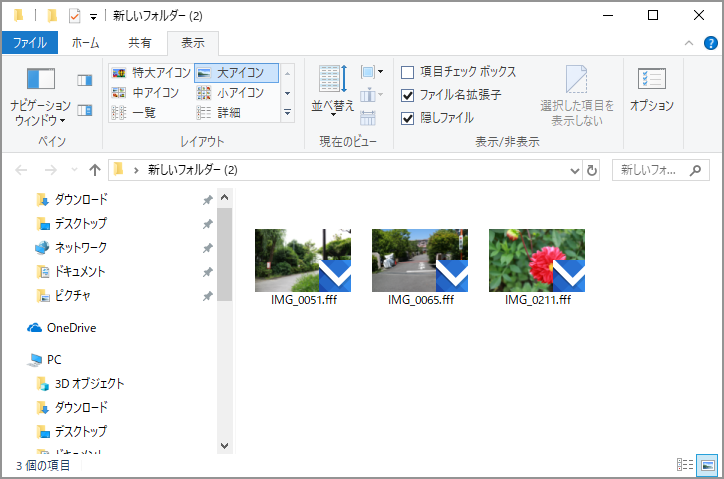The image size is (724, 479).
Task: Click the refresh button
Action: (x=591, y=171)
